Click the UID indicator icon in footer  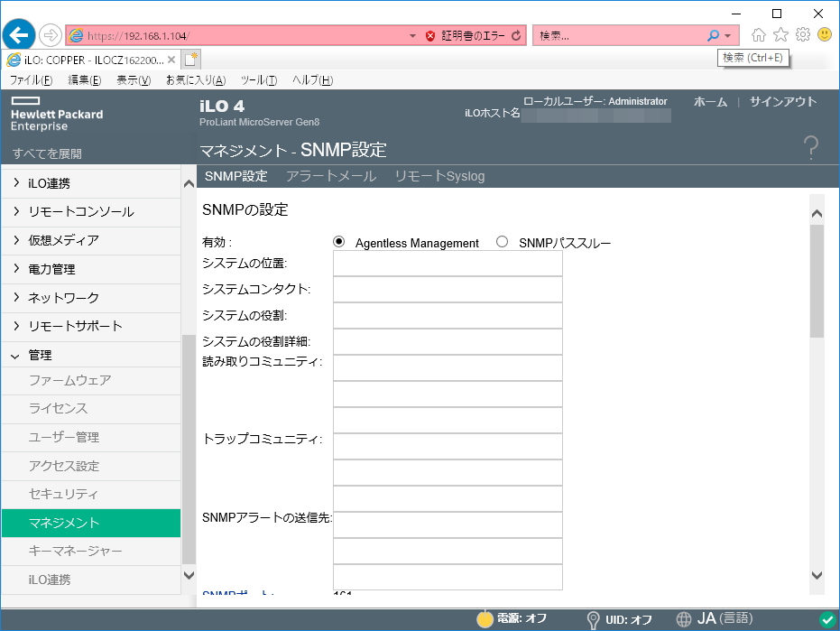[x=593, y=620]
